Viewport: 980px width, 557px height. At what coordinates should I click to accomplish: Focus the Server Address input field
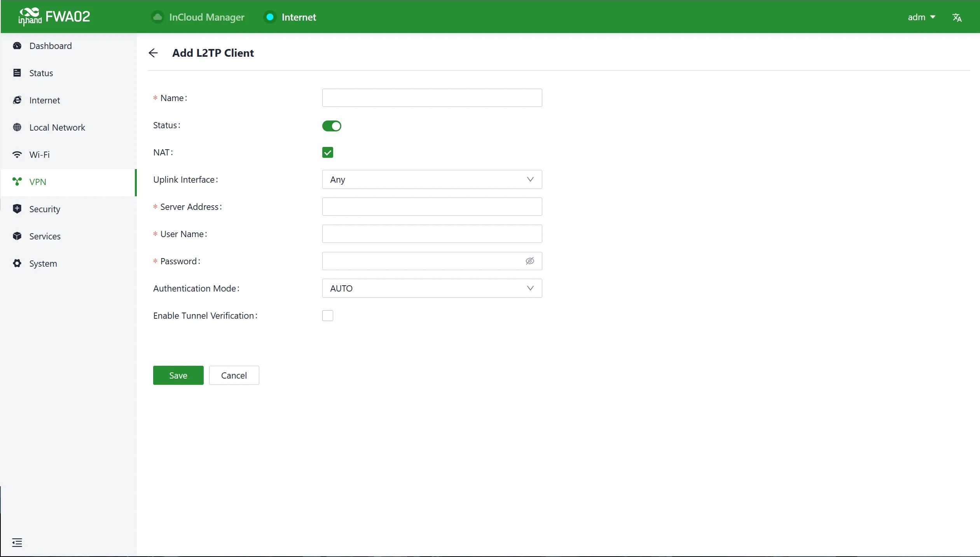click(432, 207)
